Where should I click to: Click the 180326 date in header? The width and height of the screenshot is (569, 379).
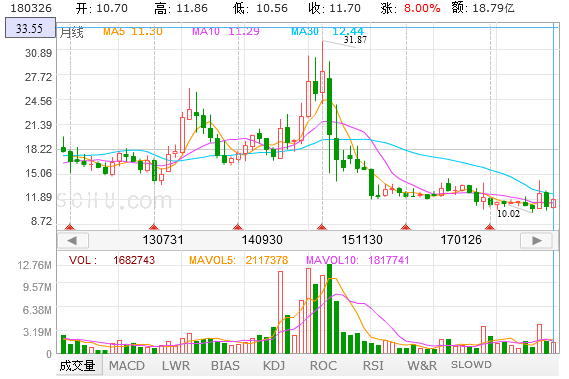(31, 8)
